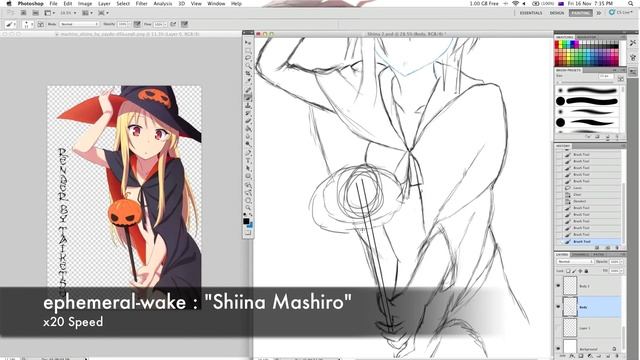Click Add layer mask icon
The height and width of the screenshot is (360, 640).
(x=581, y=356)
